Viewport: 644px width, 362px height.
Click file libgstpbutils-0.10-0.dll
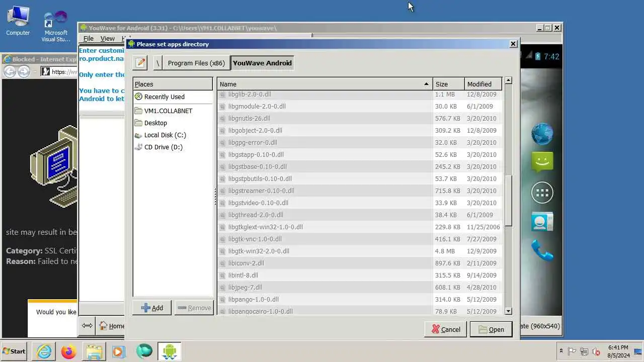click(260, 178)
